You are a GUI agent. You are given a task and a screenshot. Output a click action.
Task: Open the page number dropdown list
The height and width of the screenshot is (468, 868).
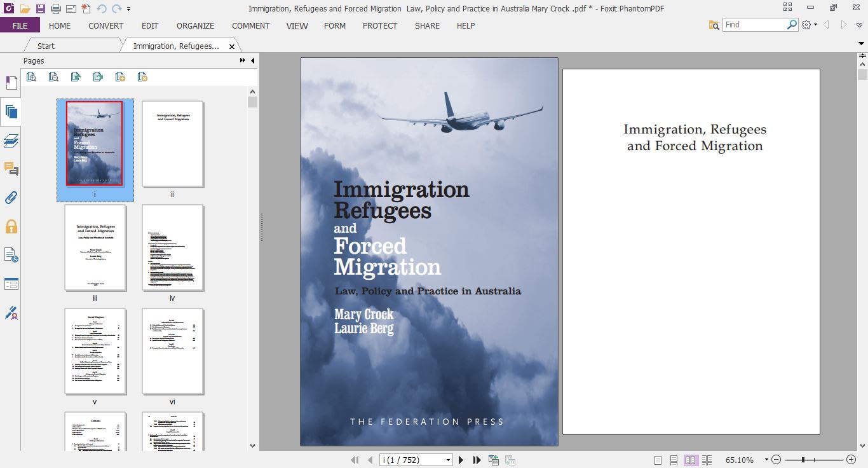coord(449,460)
